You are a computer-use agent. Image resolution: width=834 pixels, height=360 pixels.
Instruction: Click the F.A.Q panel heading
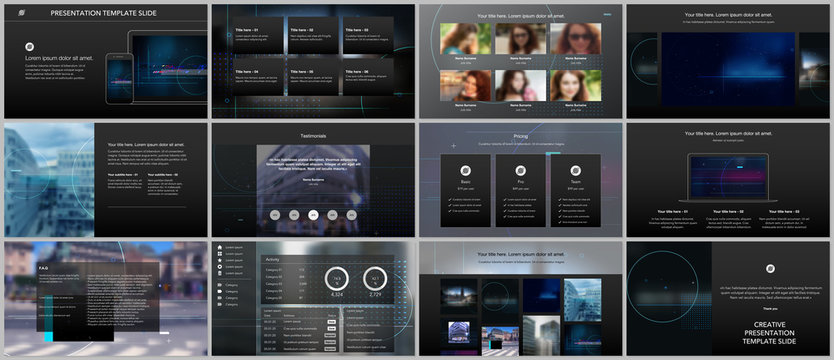pyautogui.click(x=44, y=267)
